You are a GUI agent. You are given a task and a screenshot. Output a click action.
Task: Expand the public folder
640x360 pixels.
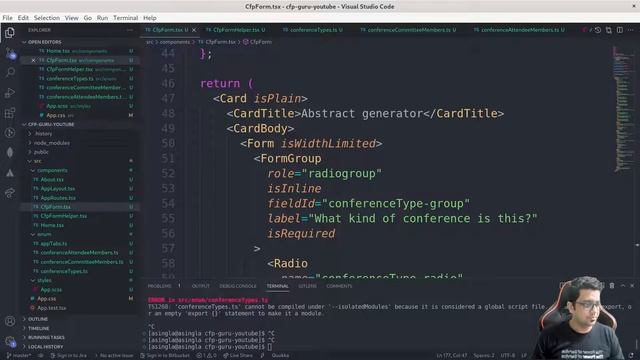80,152
